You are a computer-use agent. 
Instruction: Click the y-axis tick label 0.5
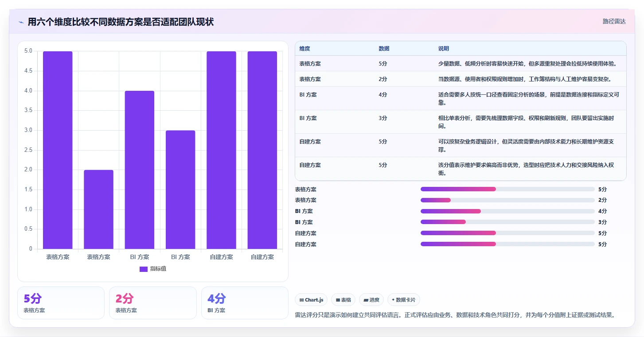click(x=28, y=229)
